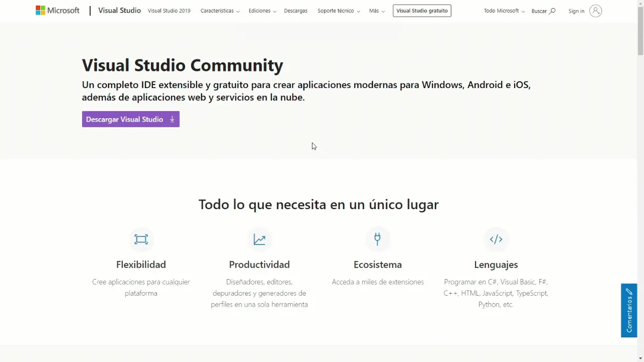Click the Microsoft logo
Image resolution: width=644 pixels, height=362 pixels.
point(57,11)
